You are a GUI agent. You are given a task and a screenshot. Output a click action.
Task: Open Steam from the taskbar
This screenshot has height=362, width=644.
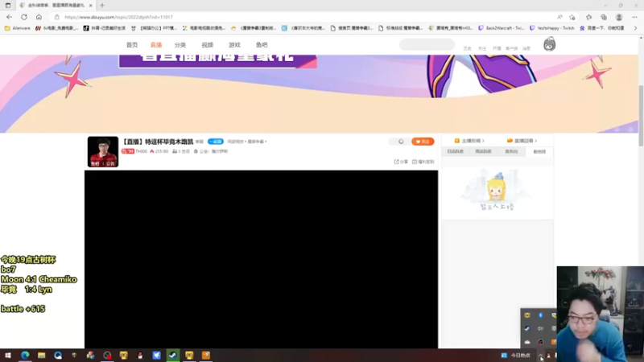tap(173, 356)
